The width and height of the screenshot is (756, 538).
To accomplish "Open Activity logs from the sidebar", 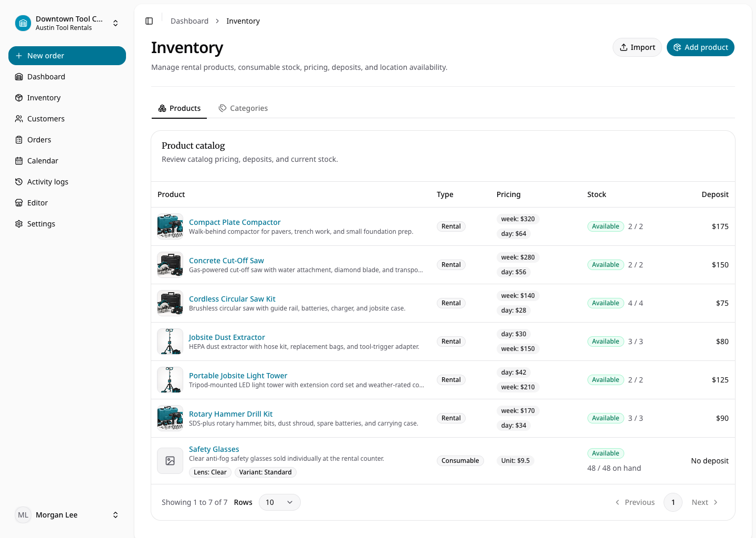I will 67,182.
